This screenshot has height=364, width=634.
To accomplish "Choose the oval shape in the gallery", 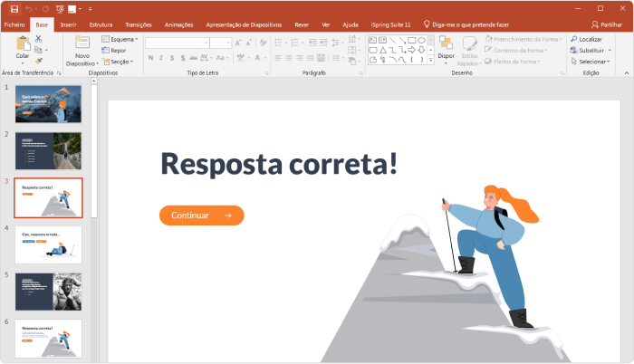I will [x=421, y=40].
